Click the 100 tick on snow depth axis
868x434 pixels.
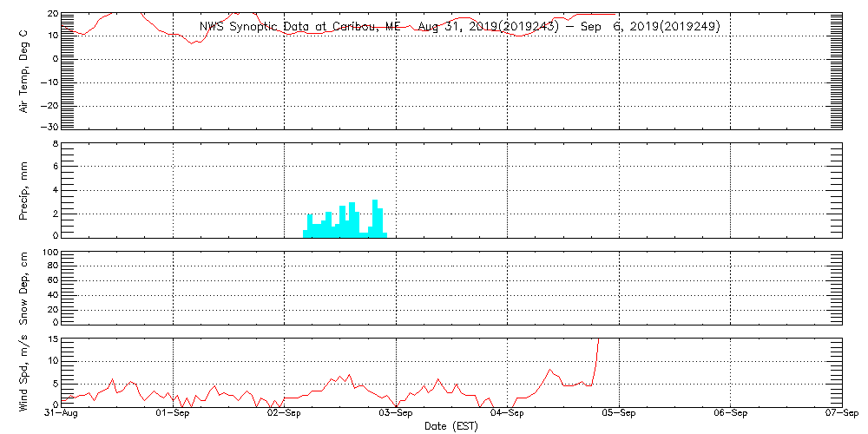49,253
